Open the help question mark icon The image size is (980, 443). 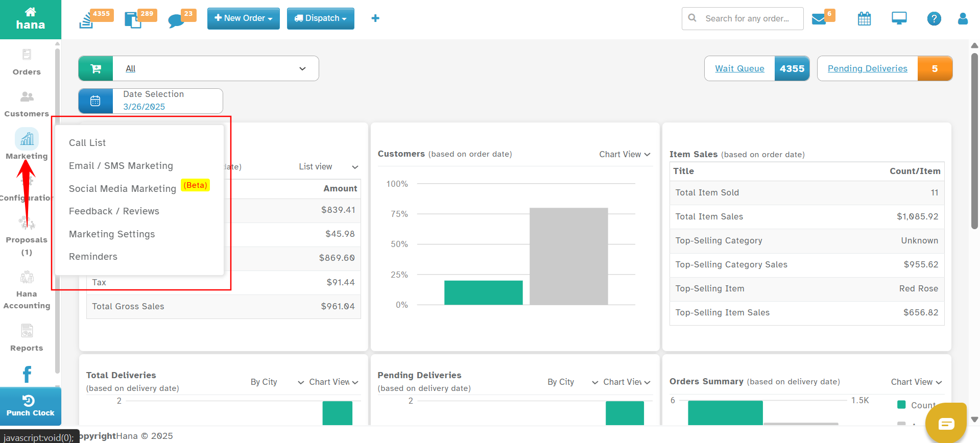[x=934, y=19]
